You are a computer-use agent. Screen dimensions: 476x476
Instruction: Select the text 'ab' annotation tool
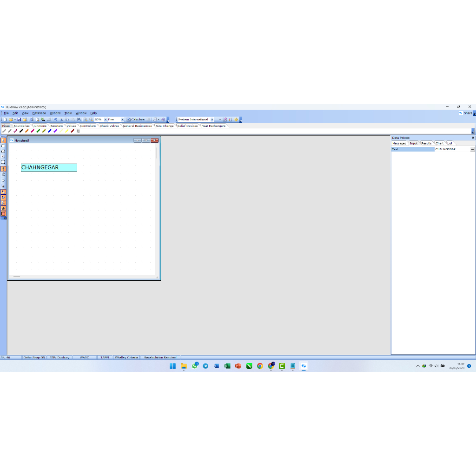tap(3, 208)
